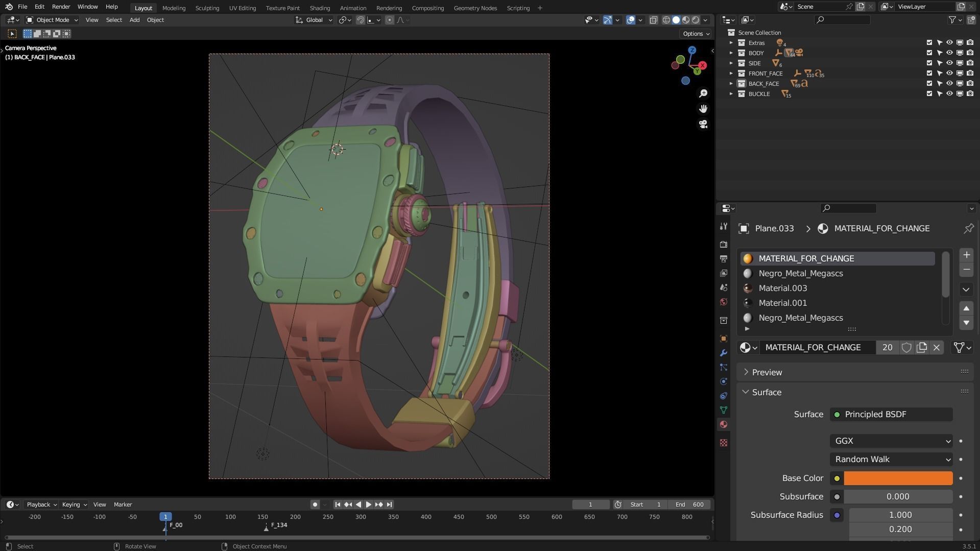Open the File menu
980x551 pixels.
[22, 7]
